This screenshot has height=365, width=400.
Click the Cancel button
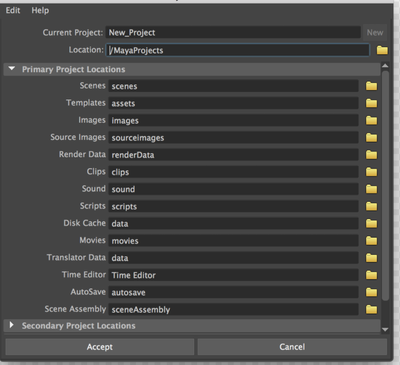click(292, 347)
